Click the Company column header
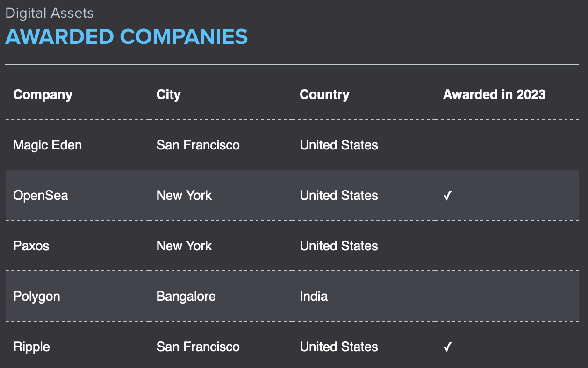Viewport: 588px width, 368px height. point(43,94)
